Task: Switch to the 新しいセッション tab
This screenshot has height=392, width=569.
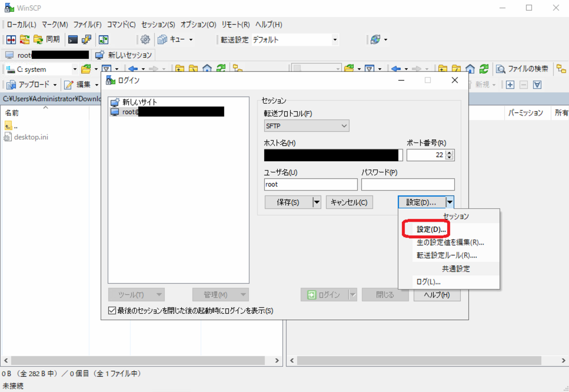Action: point(124,55)
